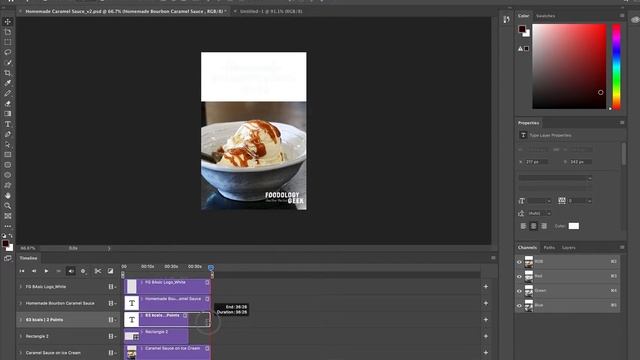Viewport: 640px width, 360px height.
Task: Toggle timeline audio mute button
Action: (71, 271)
